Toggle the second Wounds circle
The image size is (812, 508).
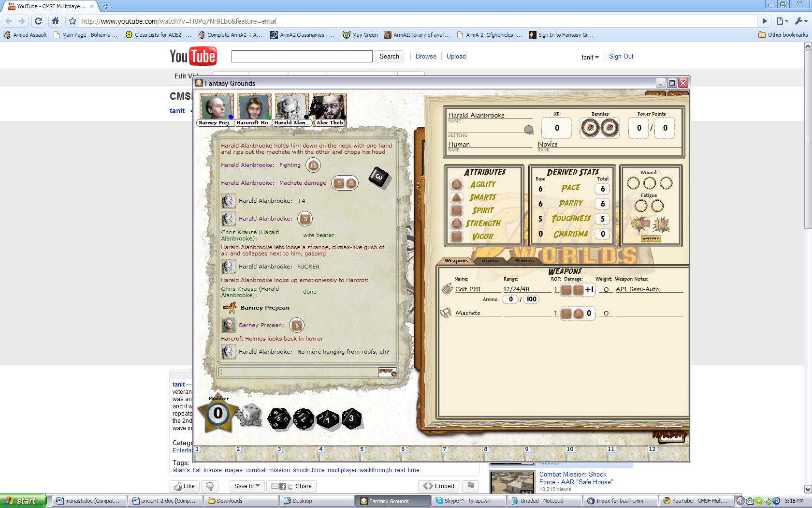pyautogui.click(x=650, y=183)
